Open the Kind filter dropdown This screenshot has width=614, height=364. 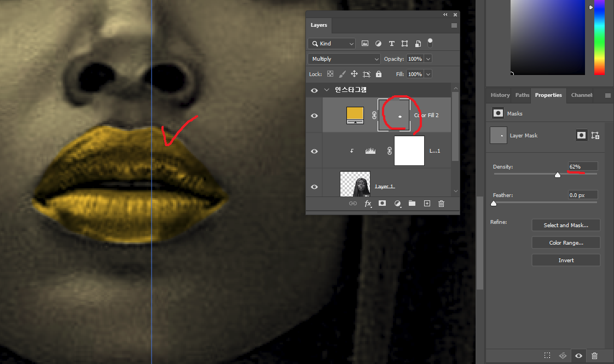coord(331,43)
